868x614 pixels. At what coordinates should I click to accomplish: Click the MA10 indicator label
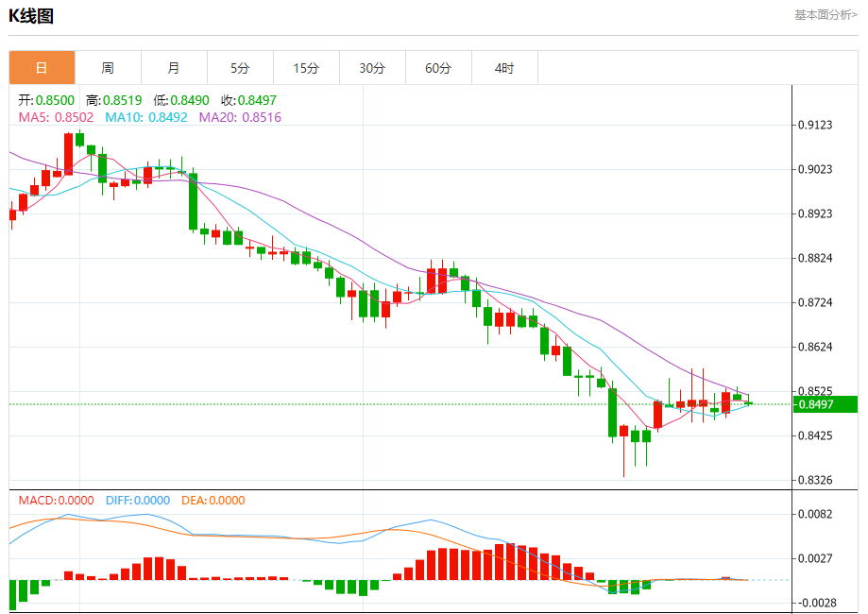pos(146,117)
